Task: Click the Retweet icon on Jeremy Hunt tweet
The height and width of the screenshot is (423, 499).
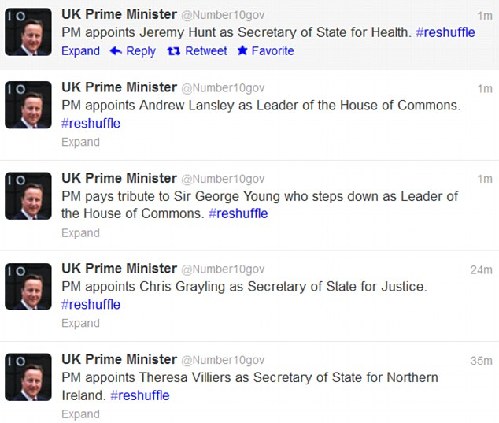Action: point(174,51)
